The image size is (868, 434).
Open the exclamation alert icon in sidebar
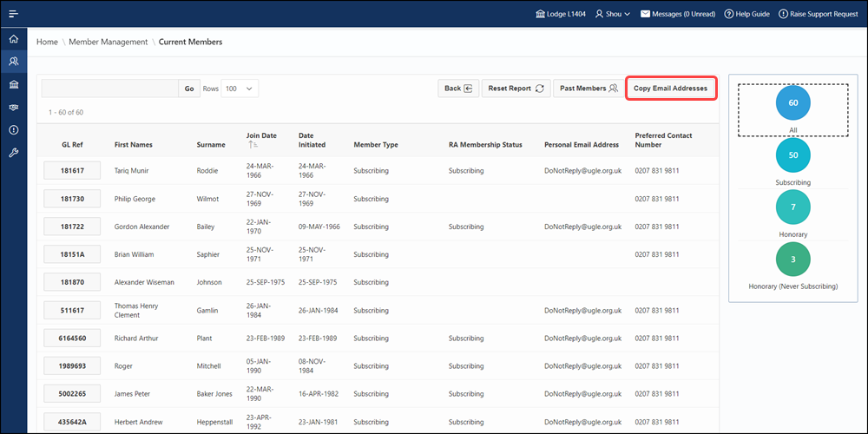point(13,130)
